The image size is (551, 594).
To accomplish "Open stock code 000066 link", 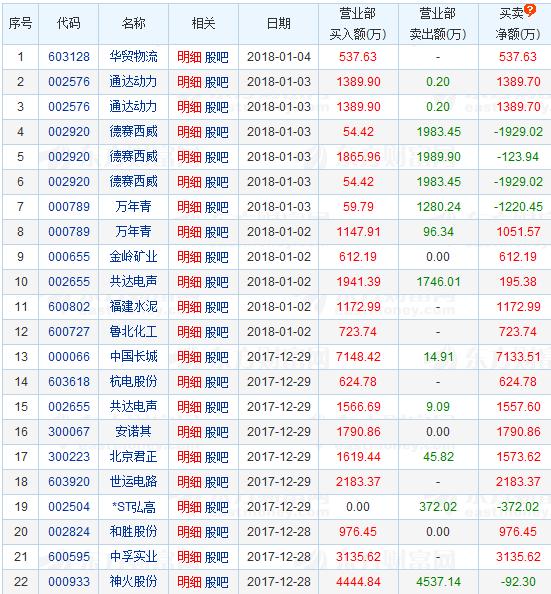I will tap(69, 357).
